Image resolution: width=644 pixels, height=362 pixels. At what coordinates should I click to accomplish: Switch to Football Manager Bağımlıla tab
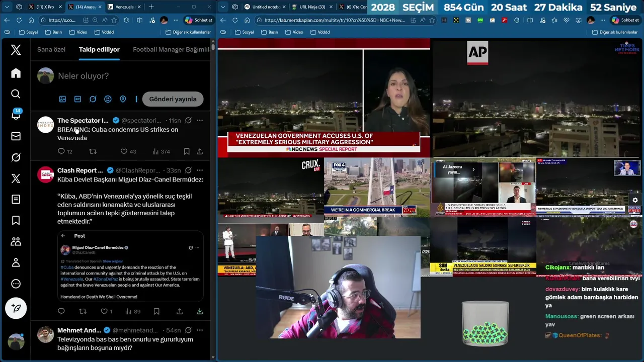click(172, 49)
